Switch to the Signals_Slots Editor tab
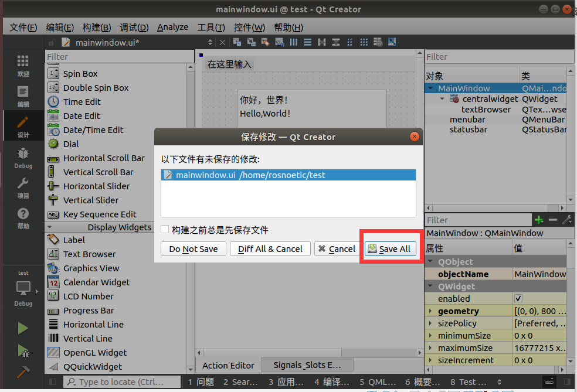The height and width of the screenshot is (392, 577). (x=307, y=365)
